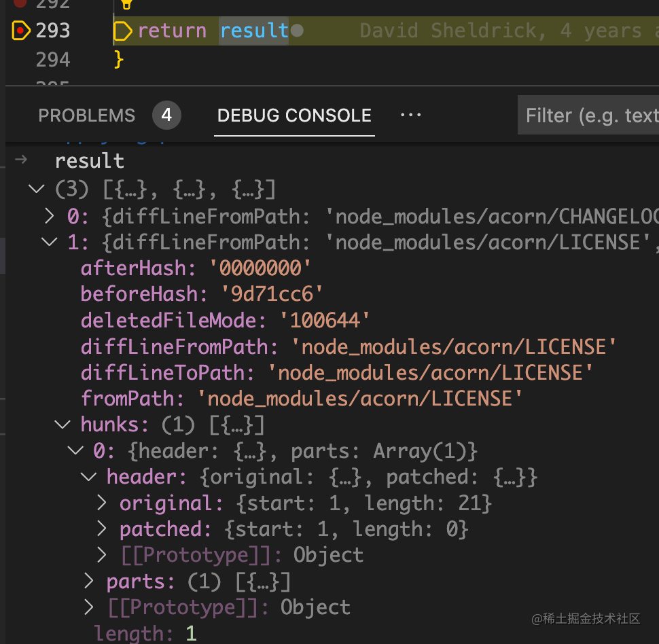Click the David Sheldrick blame annotation

point(509,31)
